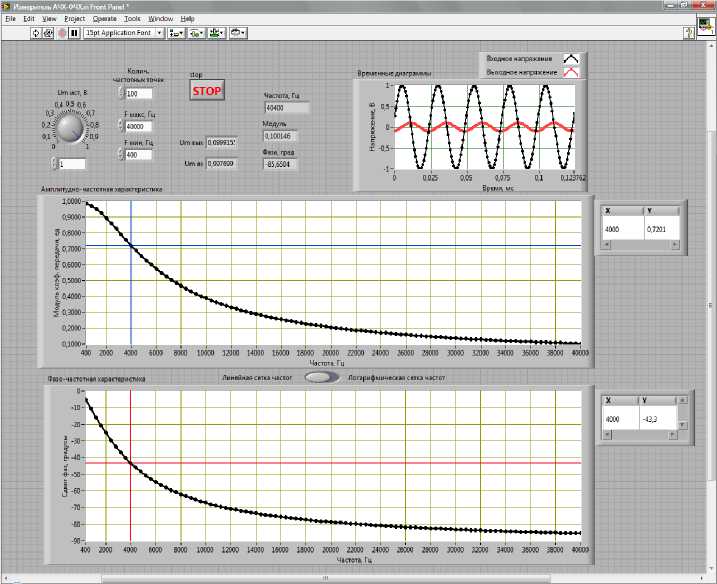Toggle the linear/logarithmic frequency grid switch
717x584 pixels.
coord(318,378)
